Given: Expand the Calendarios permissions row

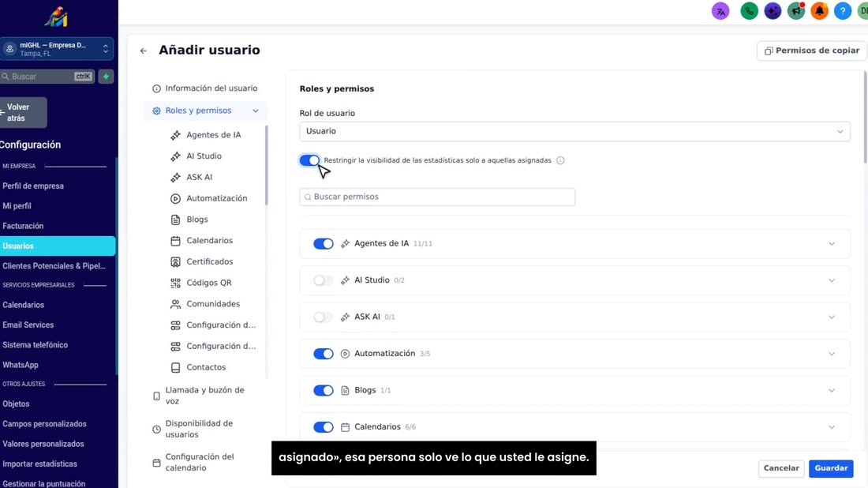Looking at the screenshot, I should 832,427.
